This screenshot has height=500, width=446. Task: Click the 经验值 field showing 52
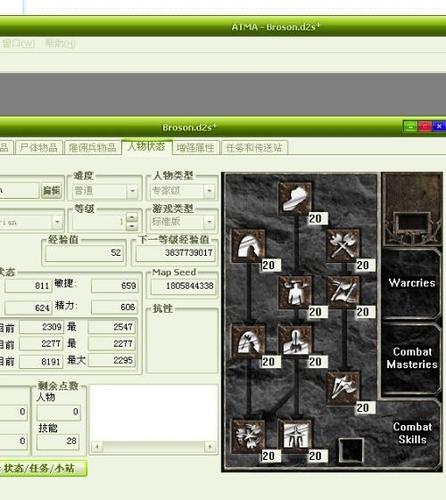tap(85, 253)
